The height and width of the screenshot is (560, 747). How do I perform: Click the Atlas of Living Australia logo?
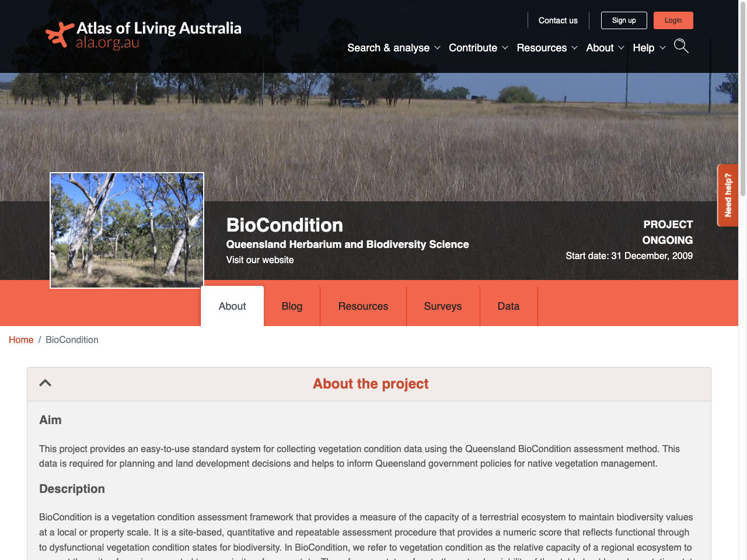coord(143,34)
